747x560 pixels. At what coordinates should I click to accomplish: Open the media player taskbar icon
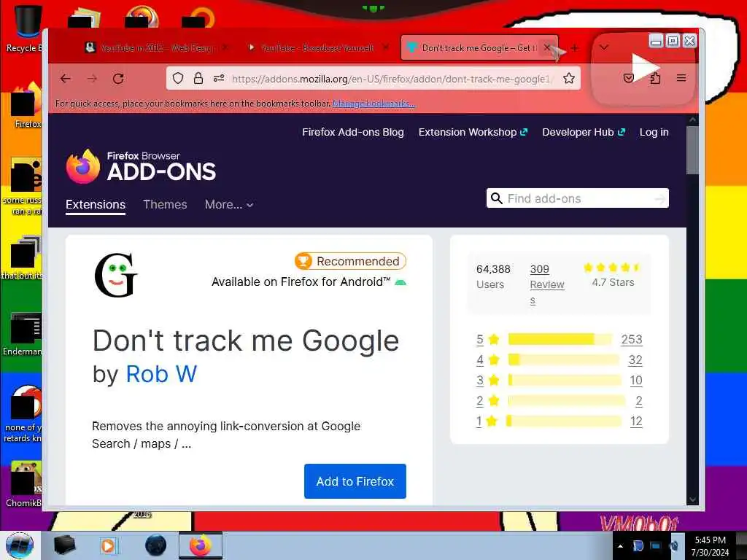click(108, 545)
